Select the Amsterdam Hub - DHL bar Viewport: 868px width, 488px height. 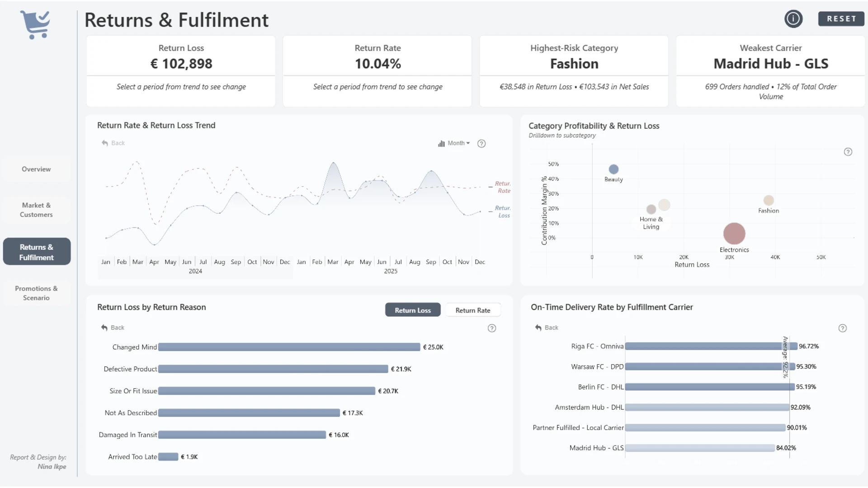click(707, 408)
